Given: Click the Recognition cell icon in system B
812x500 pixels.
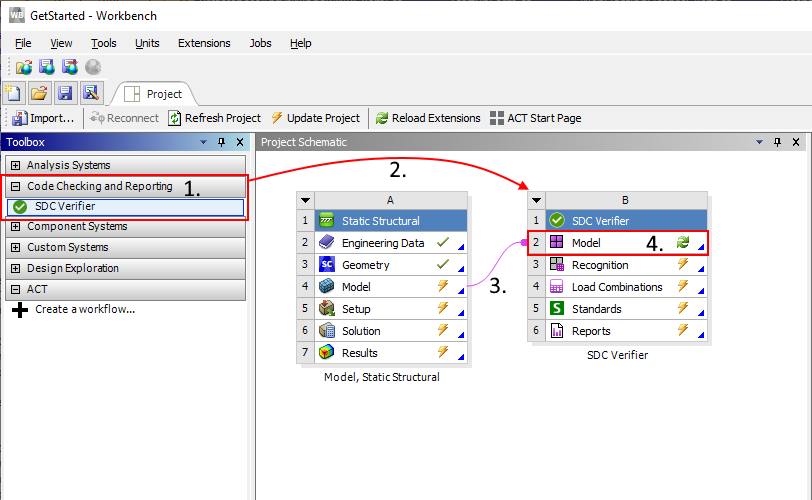Looking at the screenshot, I should [557, 265].
